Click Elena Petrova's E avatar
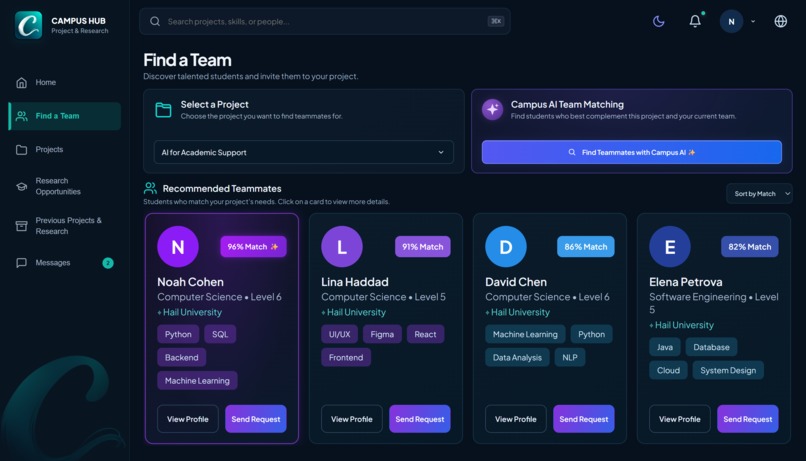Image resolution: width=806 pixels, height=461 pixels. (670, 247)
